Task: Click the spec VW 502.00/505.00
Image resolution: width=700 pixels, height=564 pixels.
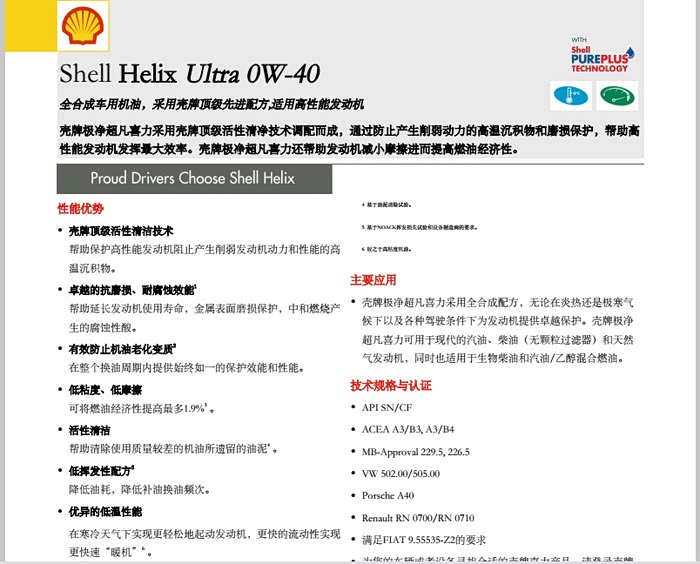Action: tap(400, 474)
